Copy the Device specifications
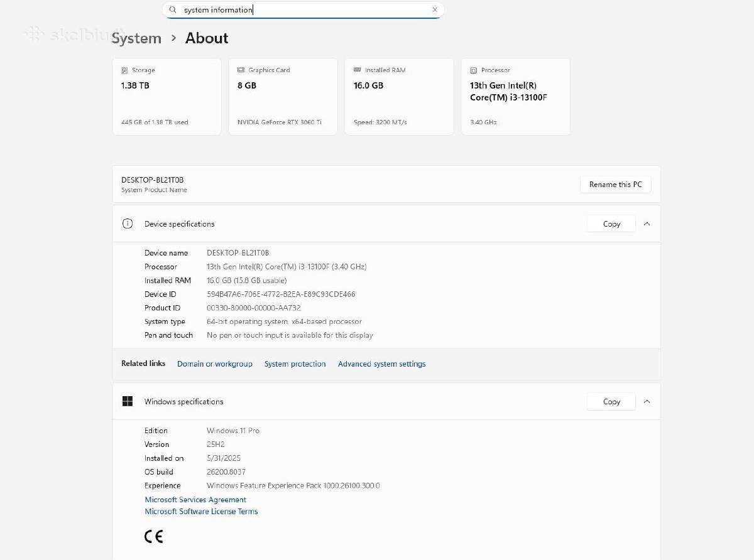Screen dimensions: 754x560 click(x=611, y=223)
